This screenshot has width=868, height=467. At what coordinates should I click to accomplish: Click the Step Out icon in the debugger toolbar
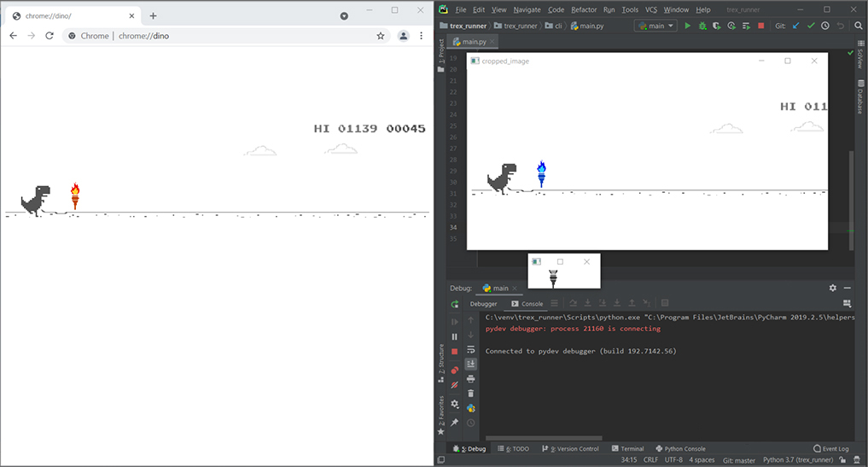[x=632, y=303]
